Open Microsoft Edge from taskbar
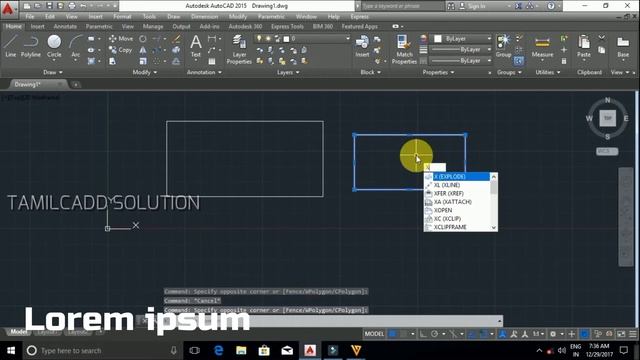This screenshot has height=360, width=640. point(218,350)
